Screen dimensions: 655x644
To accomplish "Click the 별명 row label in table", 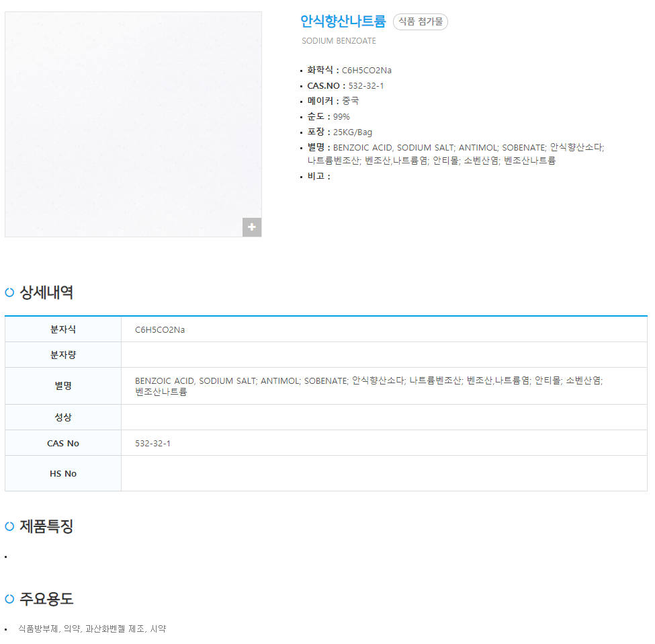I will 63,386.
